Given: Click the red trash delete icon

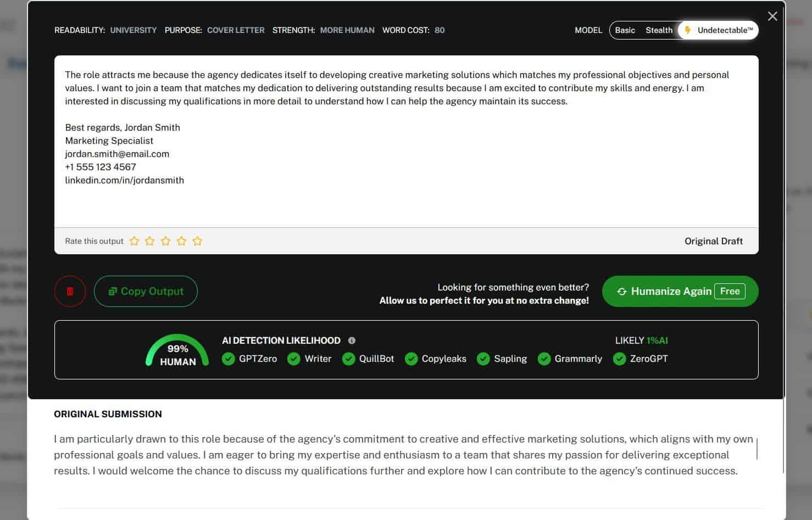Looking at the screenshot, I should tap(70, 292).
